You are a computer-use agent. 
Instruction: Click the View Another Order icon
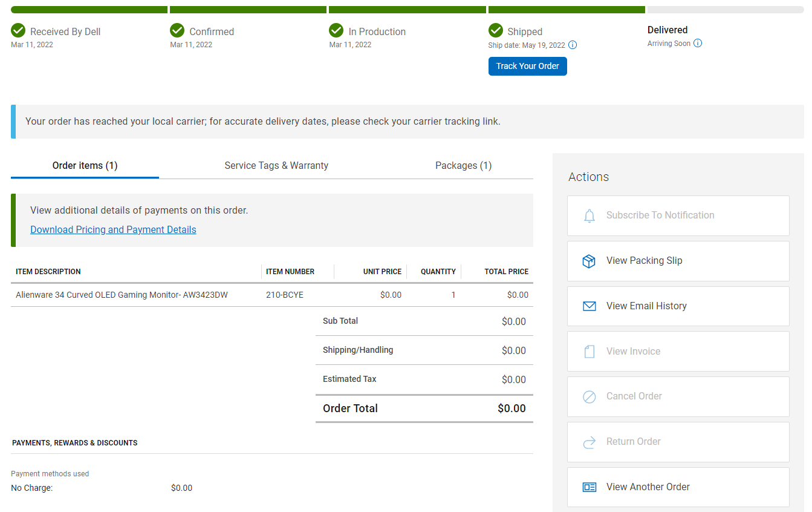click(x=590, y=487)
